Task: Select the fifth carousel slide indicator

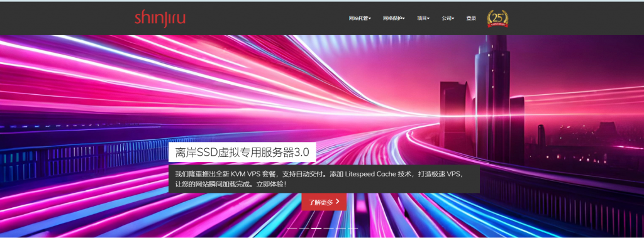Action: coord(341,228)
